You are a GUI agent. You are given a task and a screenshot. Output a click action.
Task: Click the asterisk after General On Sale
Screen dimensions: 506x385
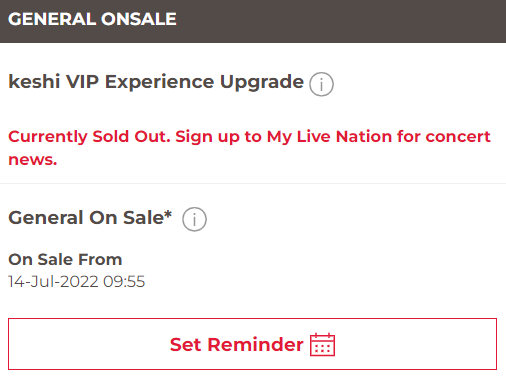pyautogui.click(x=168, y=214)
